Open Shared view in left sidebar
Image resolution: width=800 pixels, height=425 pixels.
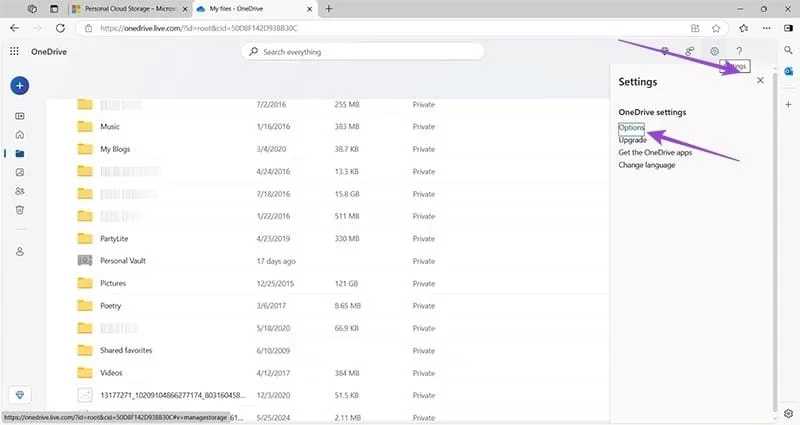[x=19, y=191]
